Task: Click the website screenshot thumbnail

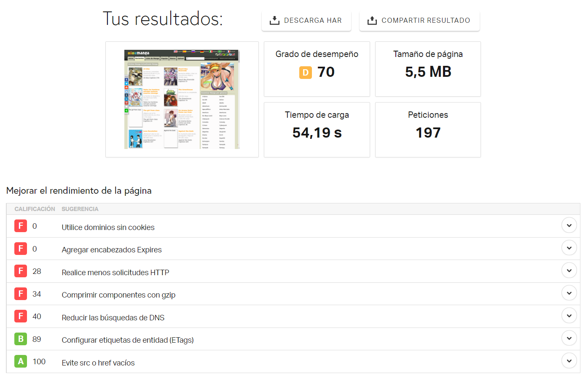Action: click(182, 99)
